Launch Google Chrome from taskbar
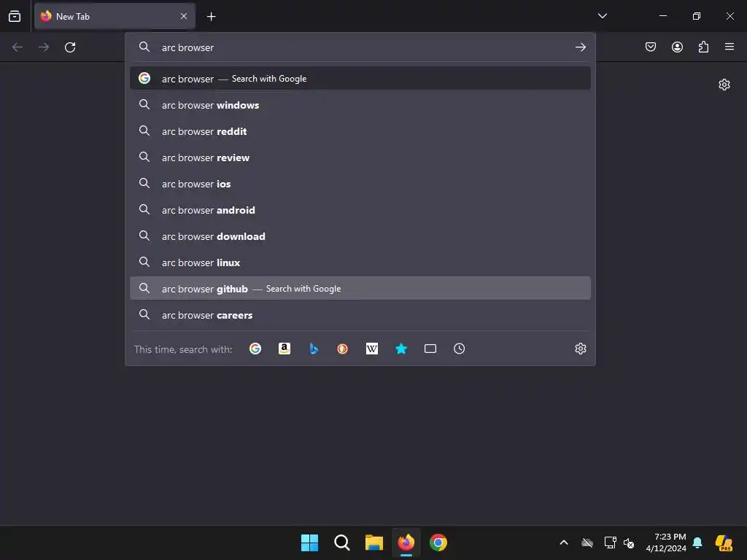This screenshot has height=560, width=747. point(438,542)
